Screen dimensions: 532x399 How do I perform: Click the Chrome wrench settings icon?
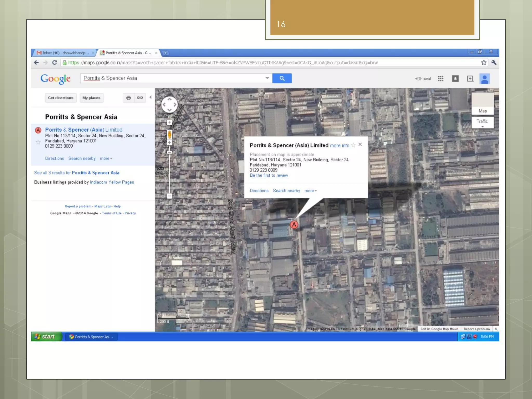coord(494,62)
